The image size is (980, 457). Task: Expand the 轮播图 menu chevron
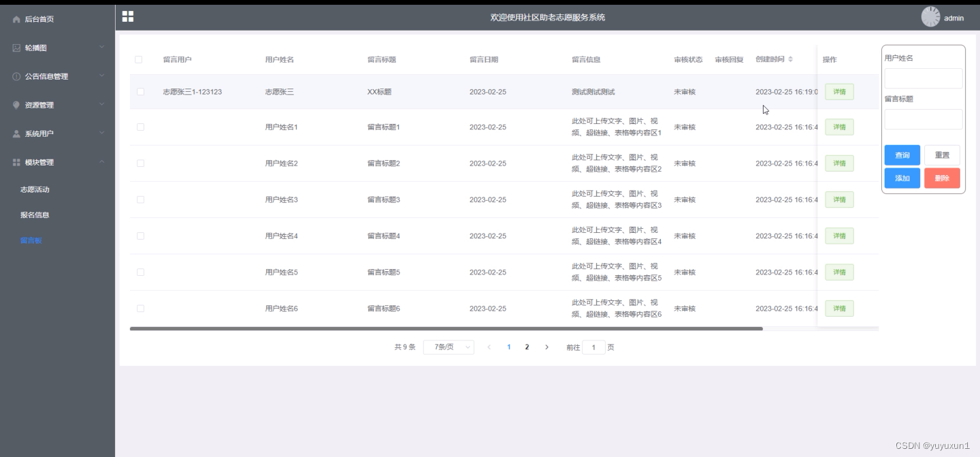pyautogui.click(x=101, y=47)
